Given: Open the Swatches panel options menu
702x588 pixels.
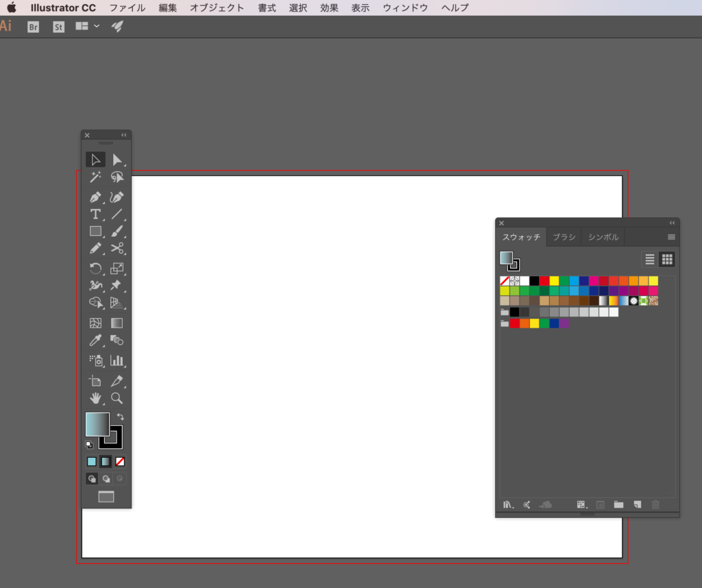Looking at the screenshot, I should click(x=671, y=237).
